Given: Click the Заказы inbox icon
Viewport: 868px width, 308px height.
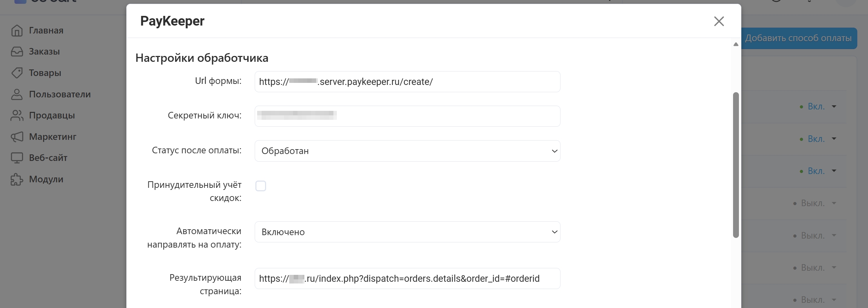Looking at the screenshot, I should (17, 52).
